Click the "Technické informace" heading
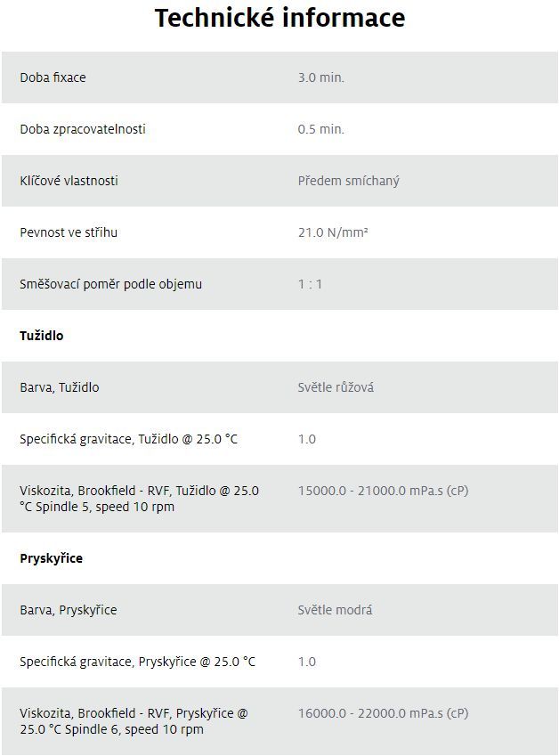 279,18
